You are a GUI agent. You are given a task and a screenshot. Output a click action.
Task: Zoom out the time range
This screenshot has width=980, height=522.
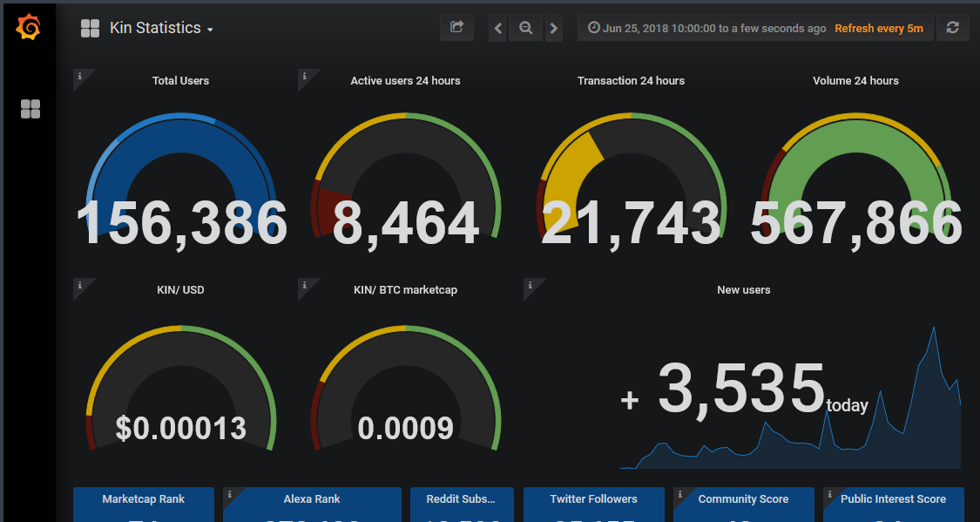525,28
